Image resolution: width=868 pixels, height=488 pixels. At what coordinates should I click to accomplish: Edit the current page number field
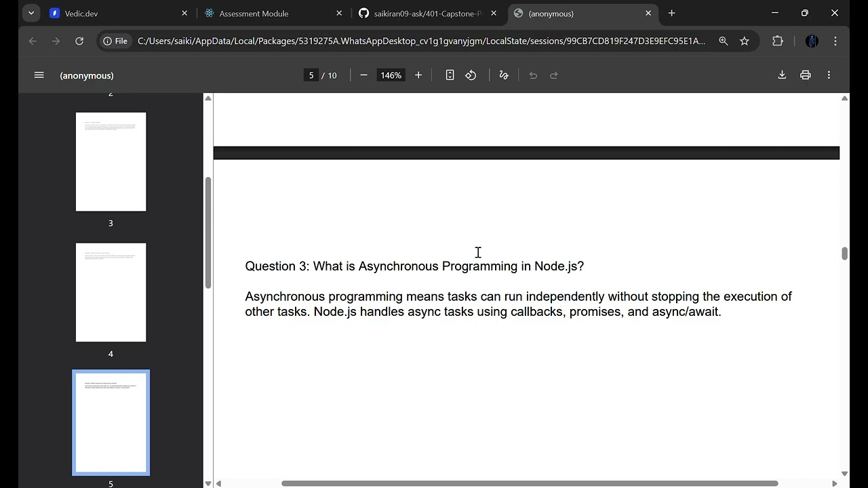(x=311, y=75)
